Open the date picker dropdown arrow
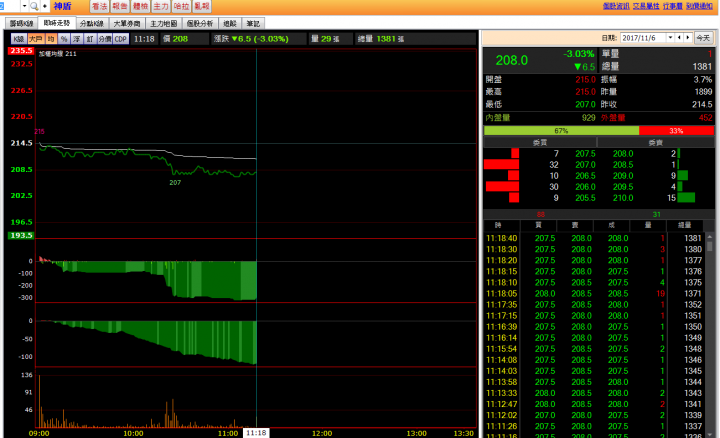The image size is (720, 438). (670, 38)
